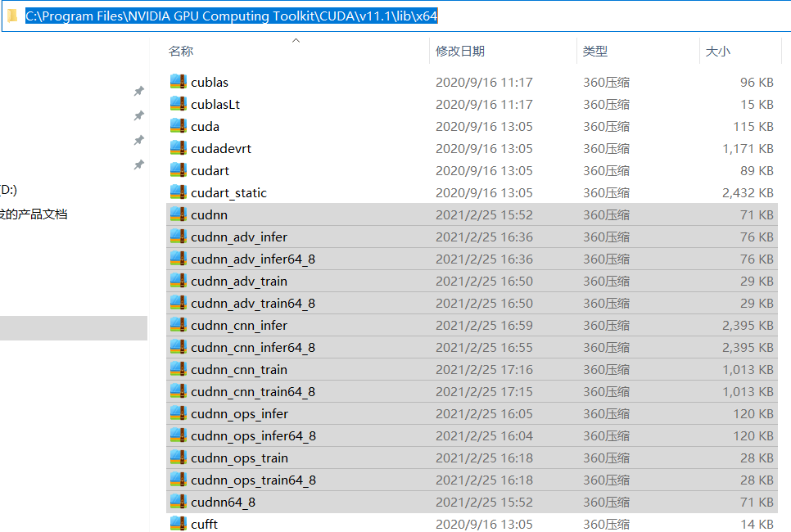The image size is (791, 532).
Task: Click the cudnn_adv_train64_8 file icon
Action: point(179,303)
